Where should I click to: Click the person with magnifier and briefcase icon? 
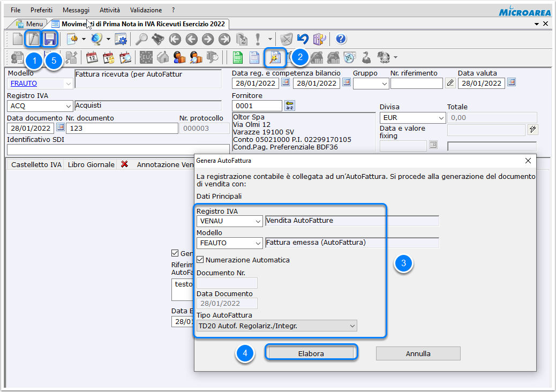[196, 57]
